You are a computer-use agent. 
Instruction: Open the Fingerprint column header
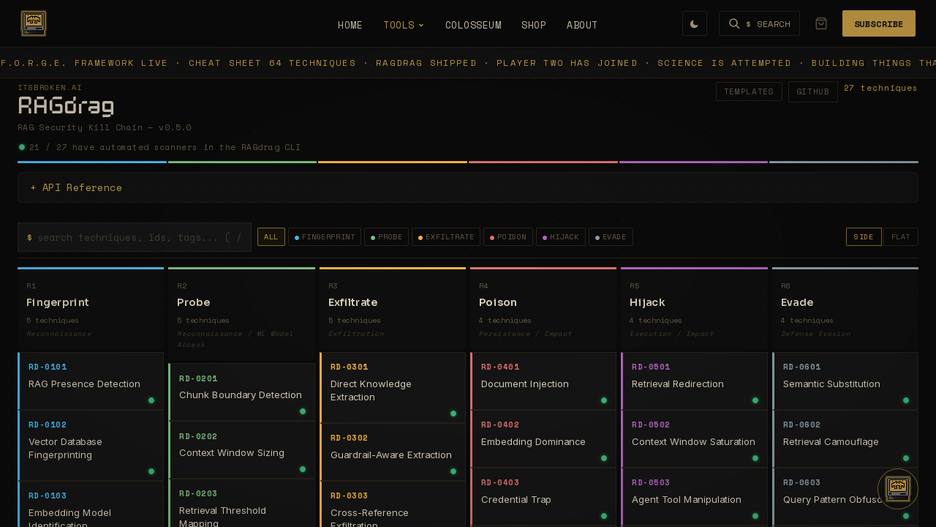[91, 309]
